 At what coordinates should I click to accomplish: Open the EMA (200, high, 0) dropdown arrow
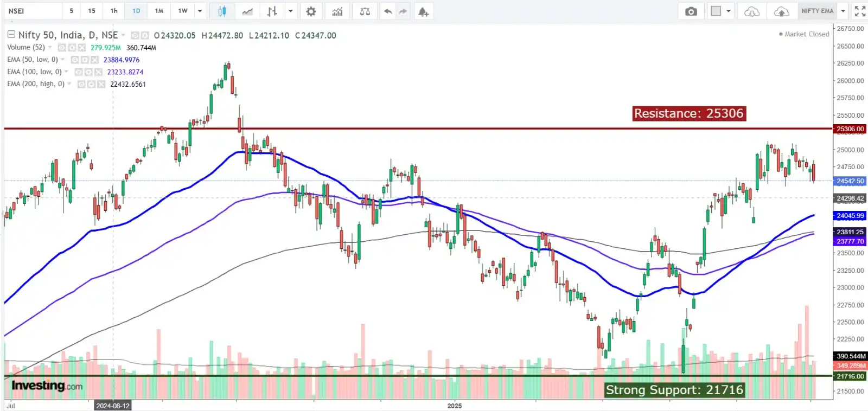point(69,84)
